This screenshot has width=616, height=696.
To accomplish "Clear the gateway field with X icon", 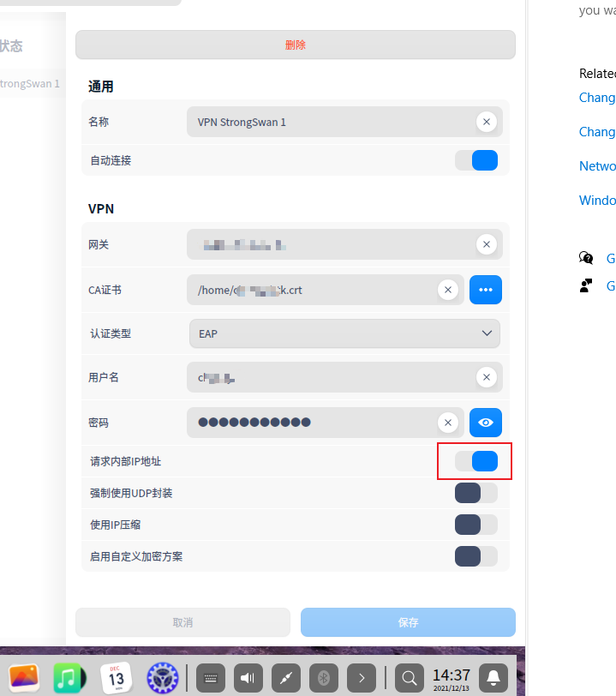I will click(x=487, y=244).
